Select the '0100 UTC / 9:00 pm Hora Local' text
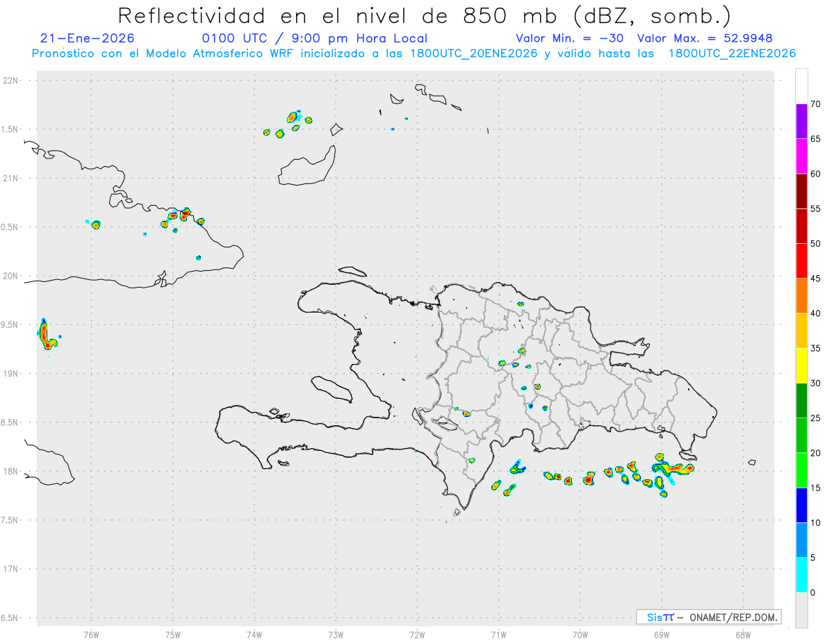834x644 pixels. pyautogui.click(x=315, y=38)
